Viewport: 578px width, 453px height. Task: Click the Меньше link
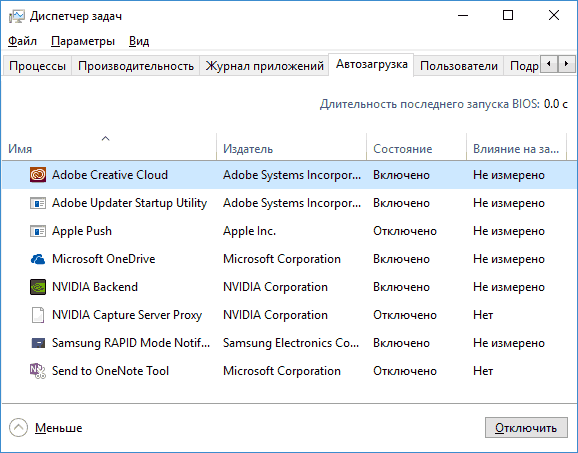pos(59,428)
